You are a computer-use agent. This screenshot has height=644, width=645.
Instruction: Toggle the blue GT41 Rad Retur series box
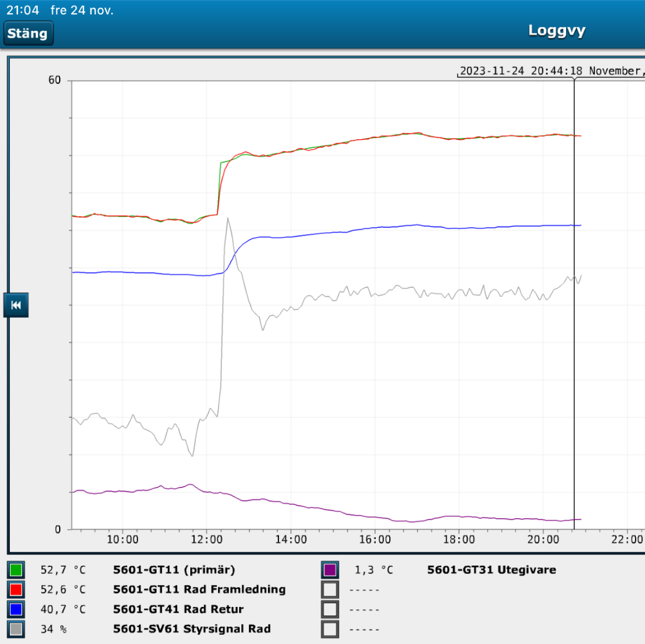click(16, 609)
